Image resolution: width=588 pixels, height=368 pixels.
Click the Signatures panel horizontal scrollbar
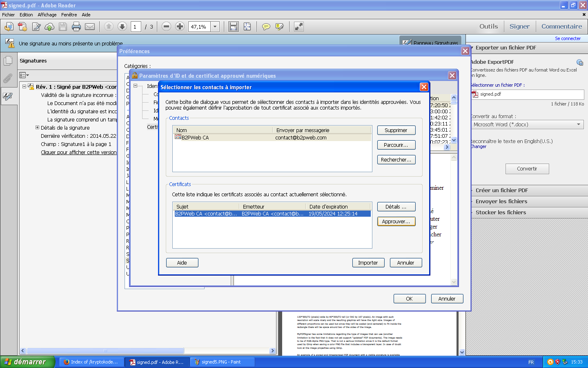coord(105,351)
